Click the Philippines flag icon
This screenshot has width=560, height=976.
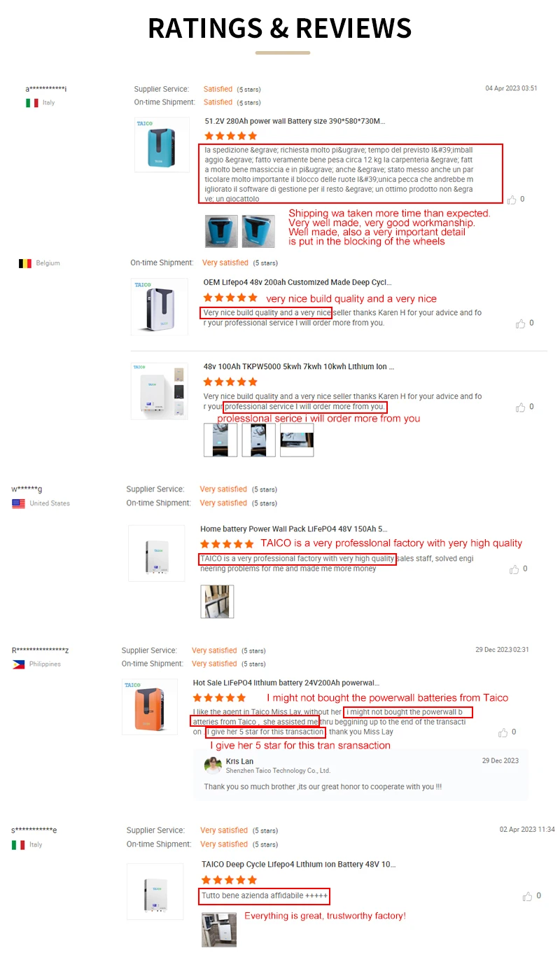(x=18, y=664)
